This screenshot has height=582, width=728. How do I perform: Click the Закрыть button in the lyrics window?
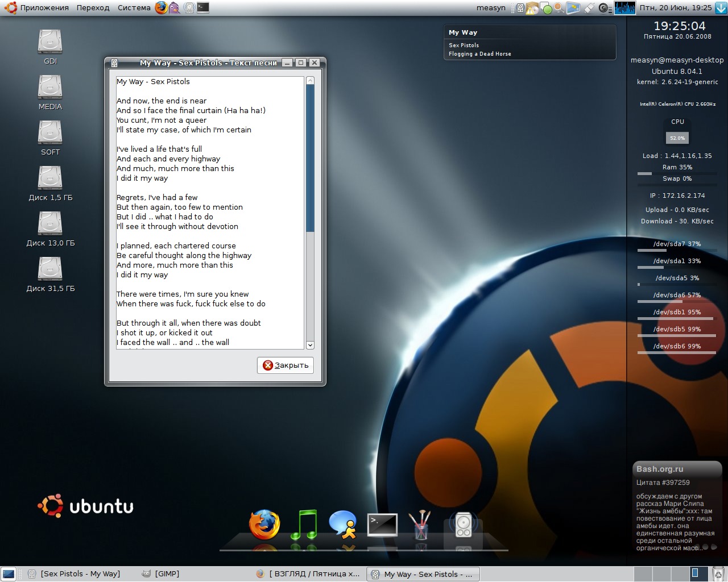pyautogui.click(x=286, y=365)
